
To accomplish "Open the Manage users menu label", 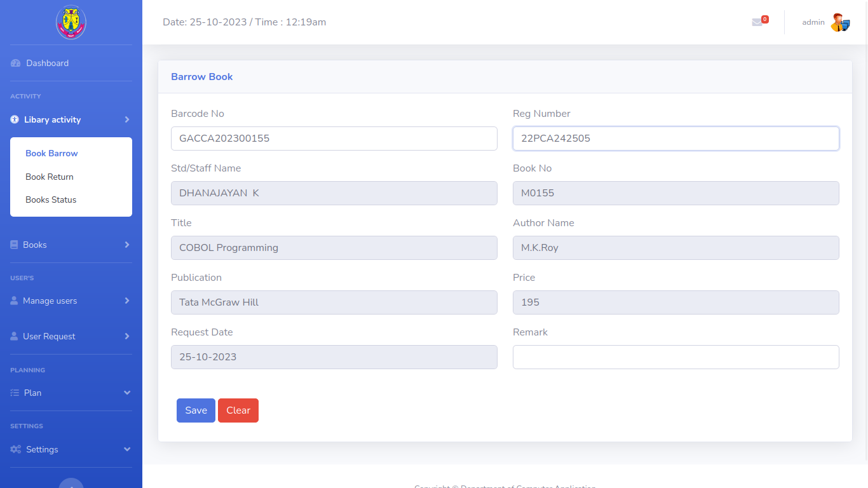I will click(50, 301).
